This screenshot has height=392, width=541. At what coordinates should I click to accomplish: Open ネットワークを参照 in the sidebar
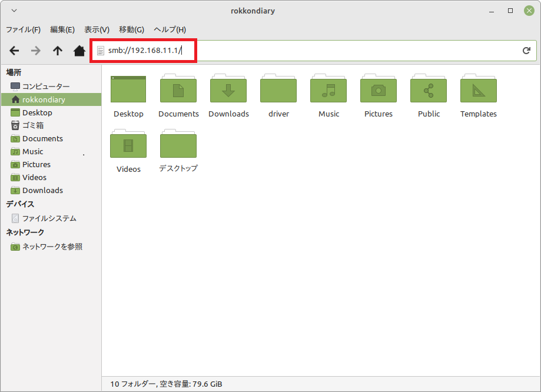coord(51,247)
